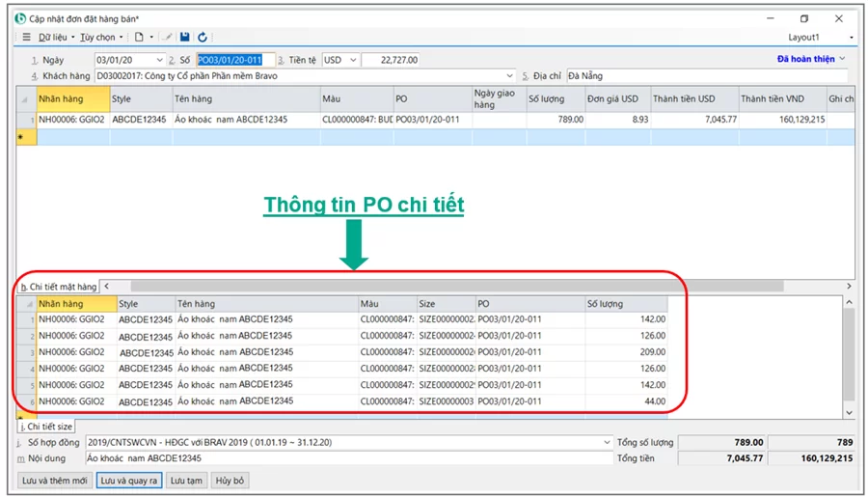The image size is (868, 497).
Task: Open the arrow beside new document icon
Action: [x=151, y=37]
